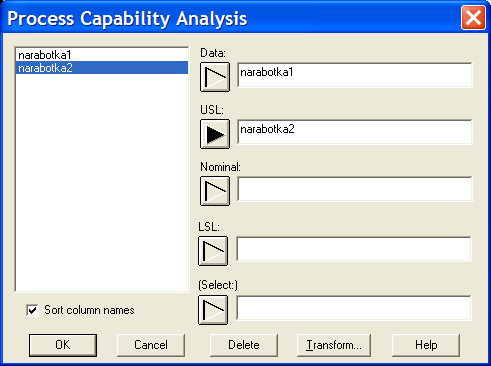Click the empty (Select:) input field

pos(354,308)
